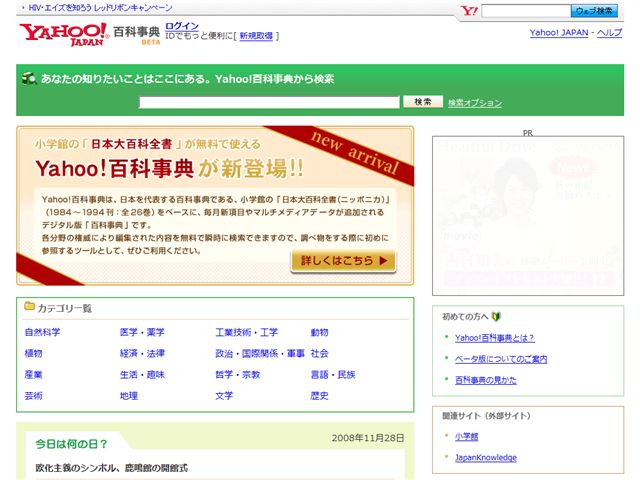Viewport: 640px width, 480px height.
Task: Click the Yahoo! JAPAN logo
Action: (x=64, y=34)
